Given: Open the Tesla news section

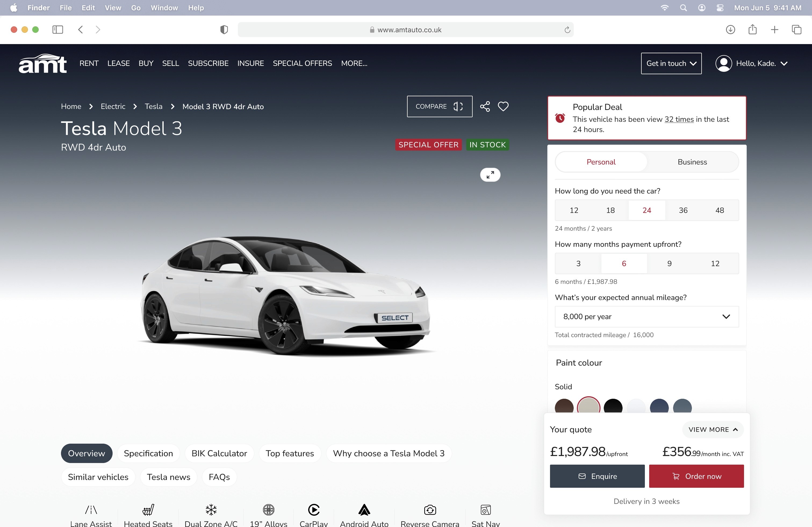Looking at the screenshot, I should pyautogui.click(x=168, y=477).
